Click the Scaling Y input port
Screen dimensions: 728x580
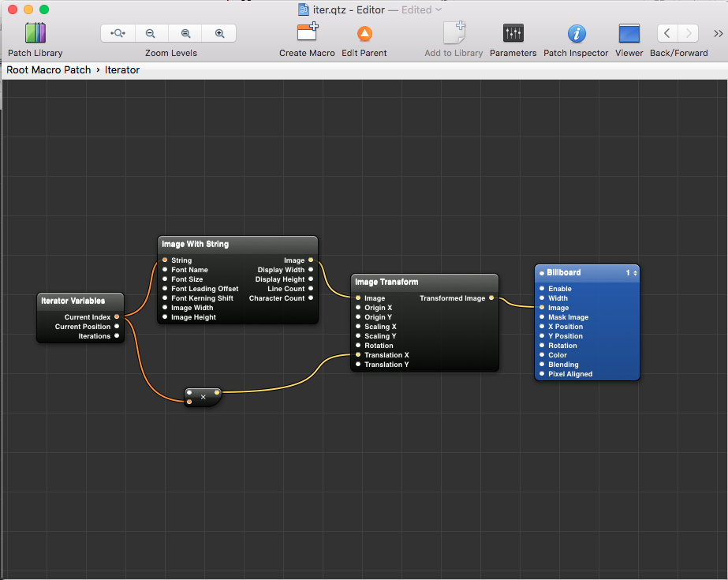coord(358,335)
